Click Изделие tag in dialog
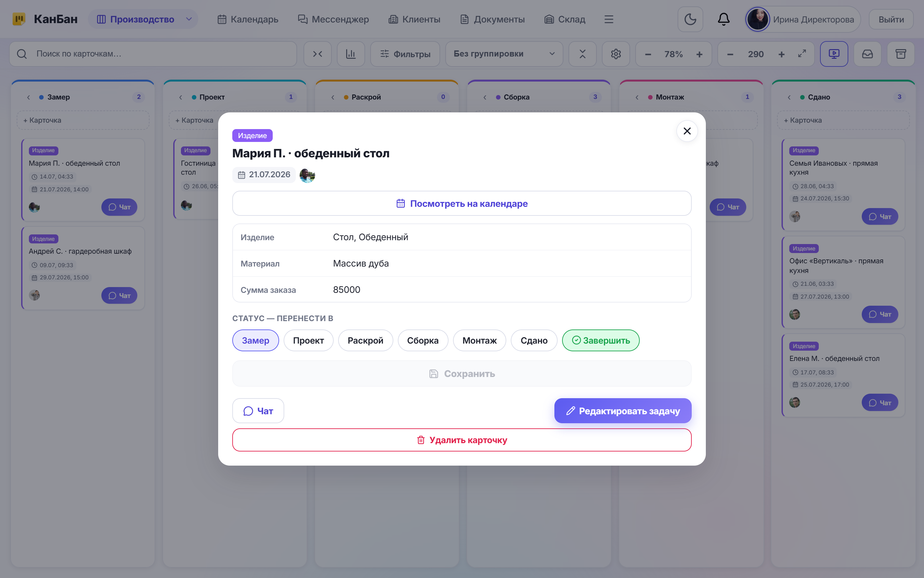 coord(252,135)
